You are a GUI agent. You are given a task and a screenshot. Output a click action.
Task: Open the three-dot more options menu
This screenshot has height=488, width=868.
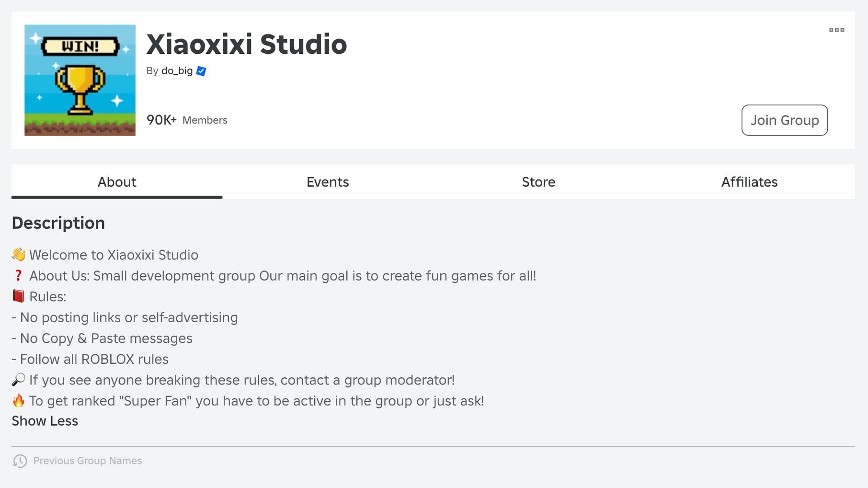[836, 30]
